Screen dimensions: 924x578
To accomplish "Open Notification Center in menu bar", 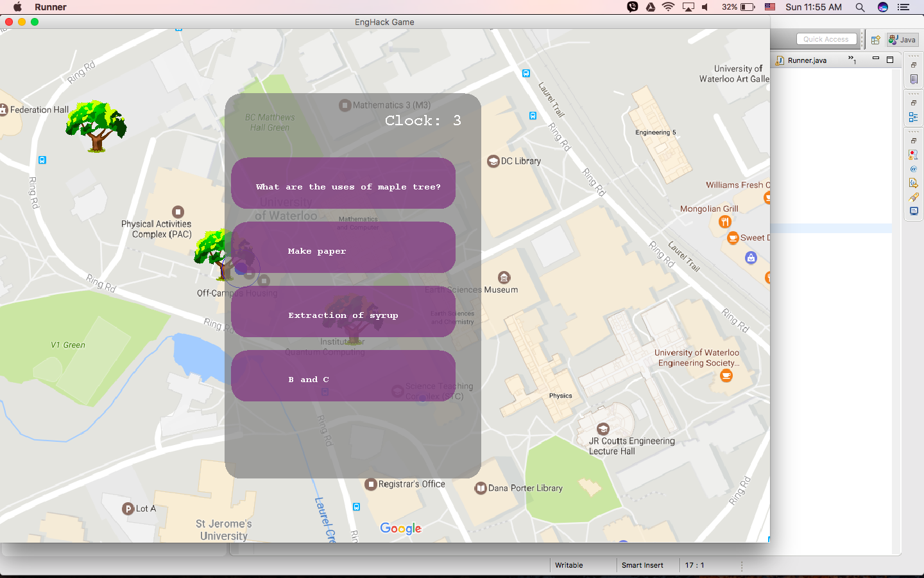I will [903, 7].
